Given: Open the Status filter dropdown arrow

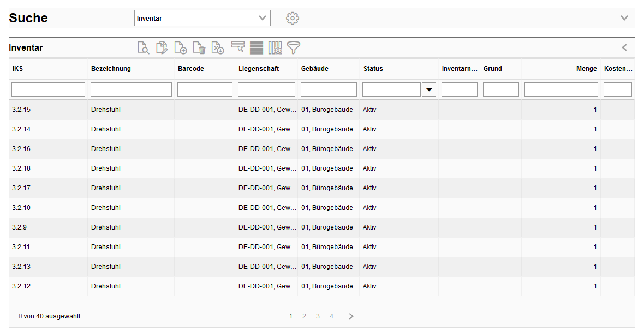Looking at the screenshot, I should 429,89.
